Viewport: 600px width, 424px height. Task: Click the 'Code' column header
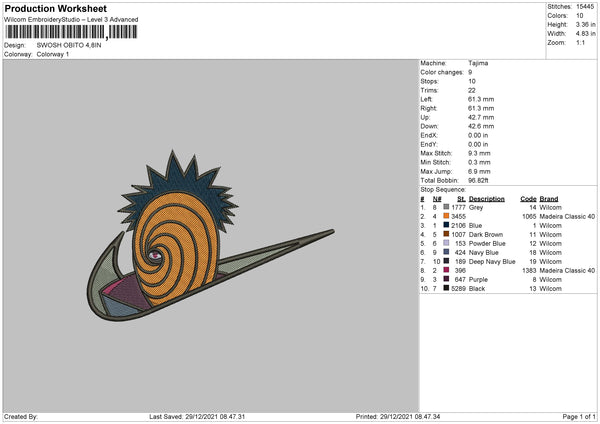528,199
